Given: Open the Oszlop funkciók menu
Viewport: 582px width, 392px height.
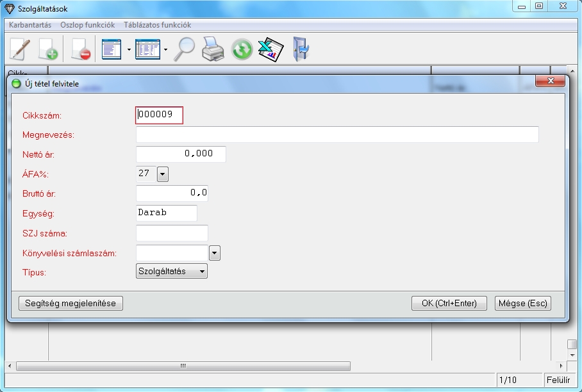Looking at the screenshot, I should (x=87, y=25).
